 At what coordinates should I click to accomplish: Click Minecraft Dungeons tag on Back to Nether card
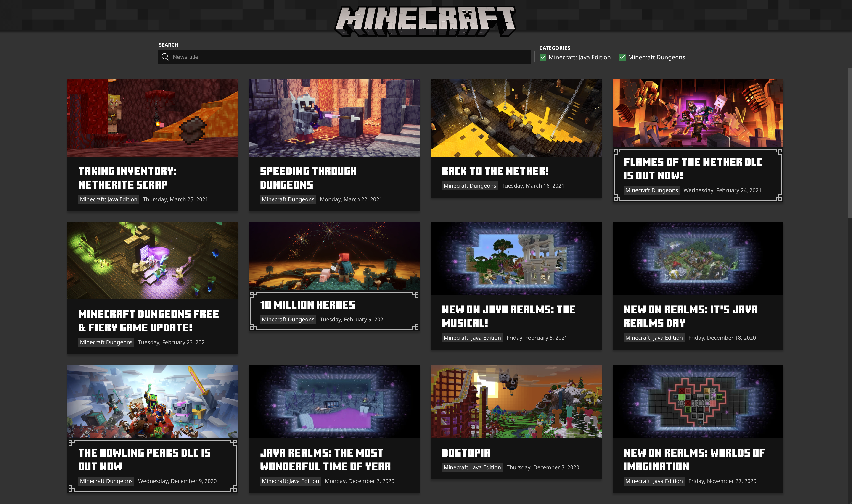pyautogui.click(x=470, y=186)
